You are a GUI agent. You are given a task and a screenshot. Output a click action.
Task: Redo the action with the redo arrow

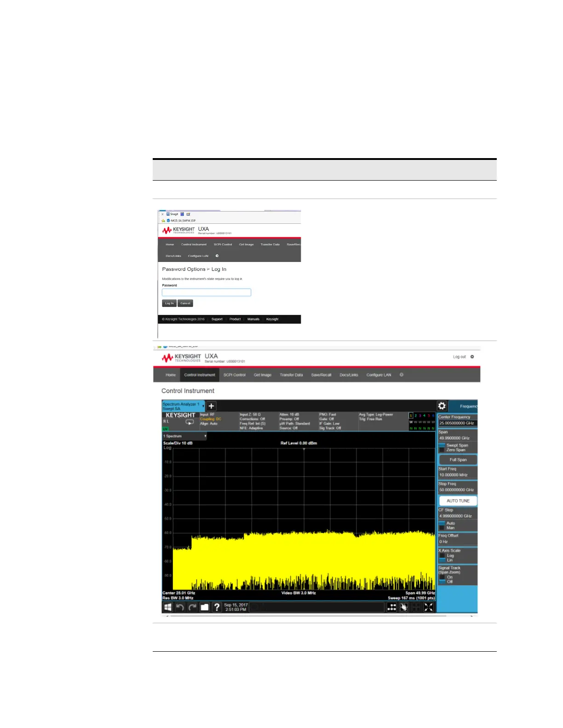pyautogui.click(x=192, y=607)
